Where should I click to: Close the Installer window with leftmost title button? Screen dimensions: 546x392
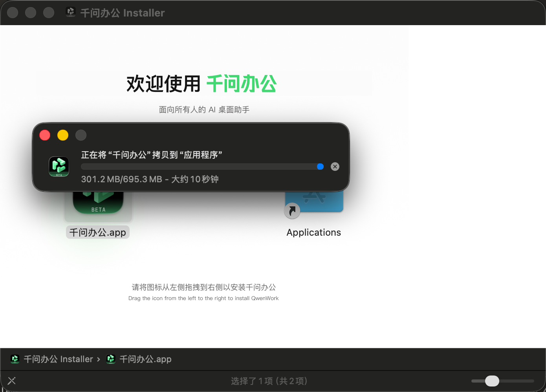pyautogui.click(x=13, y=13)
